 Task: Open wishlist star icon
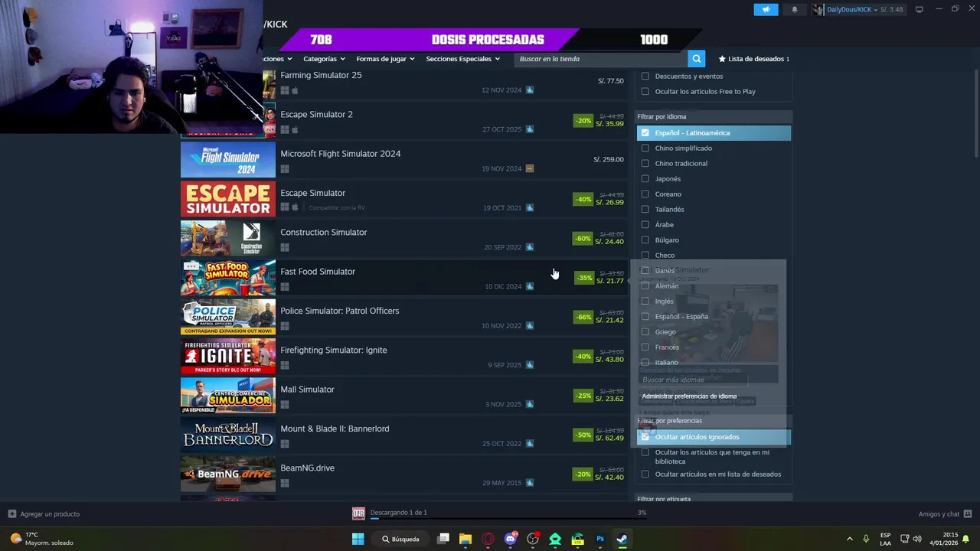(x=722, y=59)
